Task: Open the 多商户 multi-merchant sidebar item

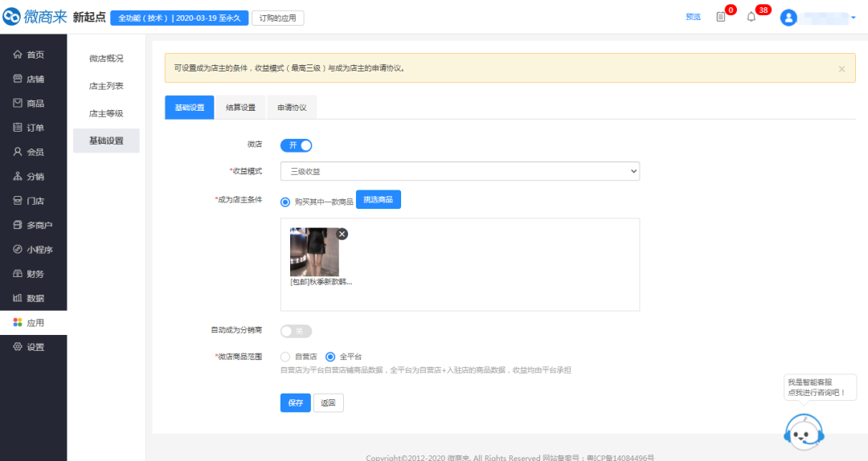Action: (x=33, y=225)
